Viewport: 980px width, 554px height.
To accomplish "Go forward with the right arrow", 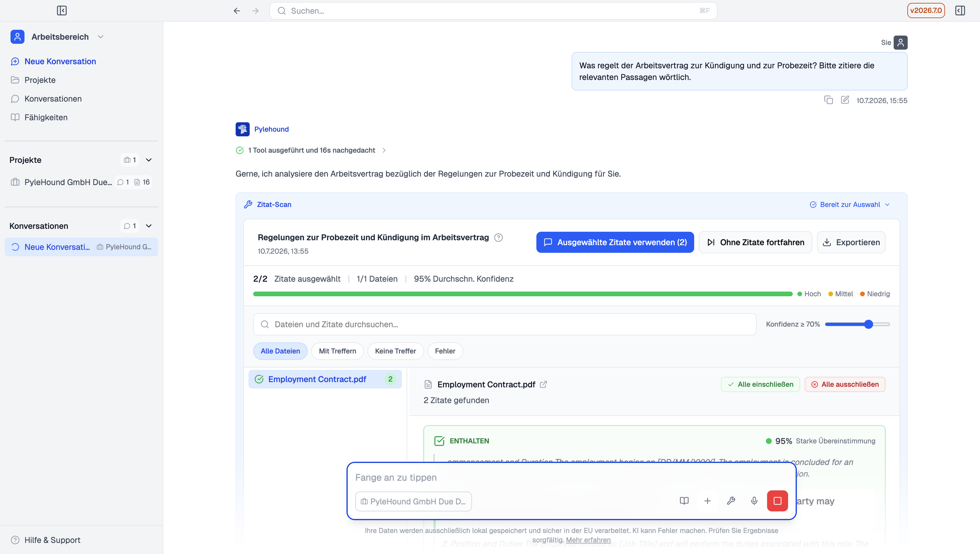I will click(256, 11).
